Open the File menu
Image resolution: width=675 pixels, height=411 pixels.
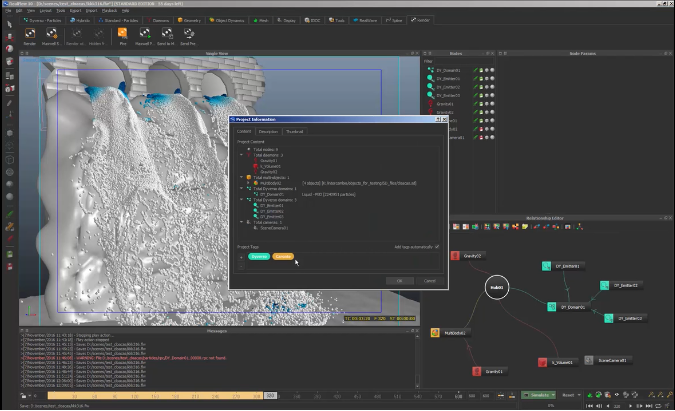click(8, 10)
